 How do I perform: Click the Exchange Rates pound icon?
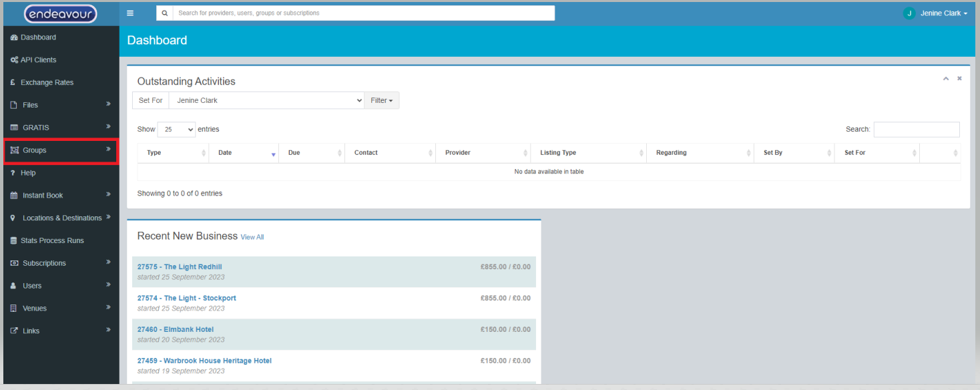13,83
